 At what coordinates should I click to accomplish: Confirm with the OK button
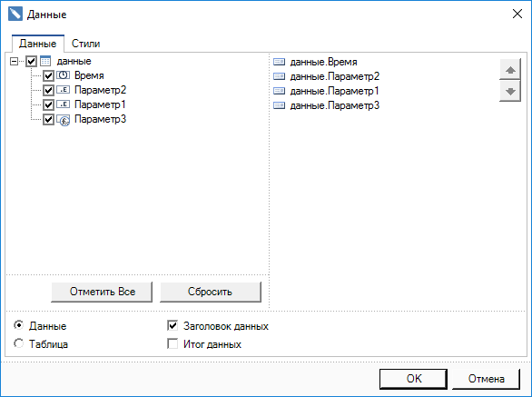(413, 379)
